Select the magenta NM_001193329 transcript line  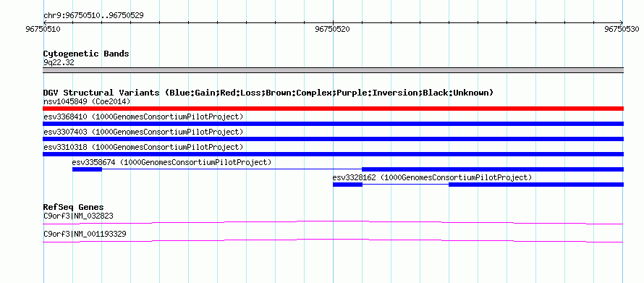pos(333,241)
